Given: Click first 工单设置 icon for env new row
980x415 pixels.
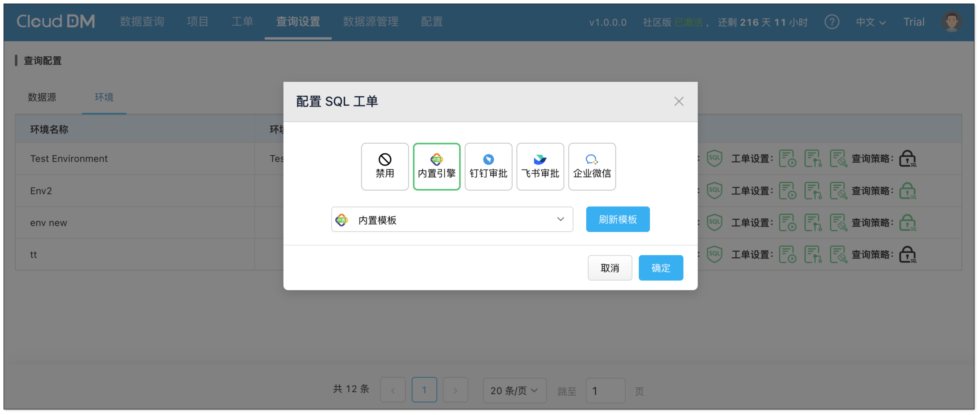Looking at the screenshot, I should pyautogui.click(x=787, y=222).
